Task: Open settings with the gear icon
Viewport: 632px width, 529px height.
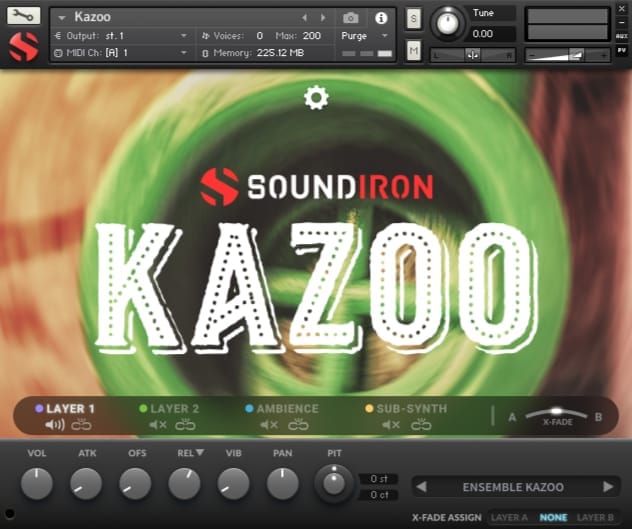Action: (316, 98)
